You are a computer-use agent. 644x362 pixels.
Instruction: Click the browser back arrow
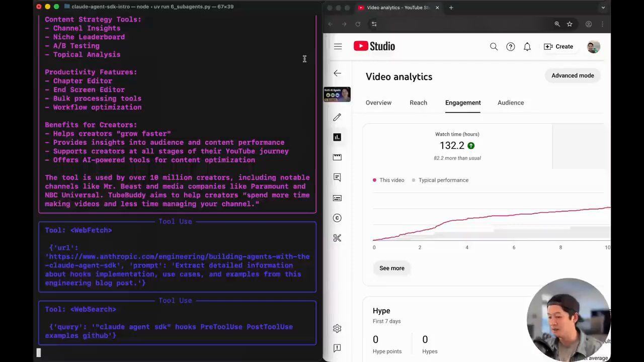330,24
